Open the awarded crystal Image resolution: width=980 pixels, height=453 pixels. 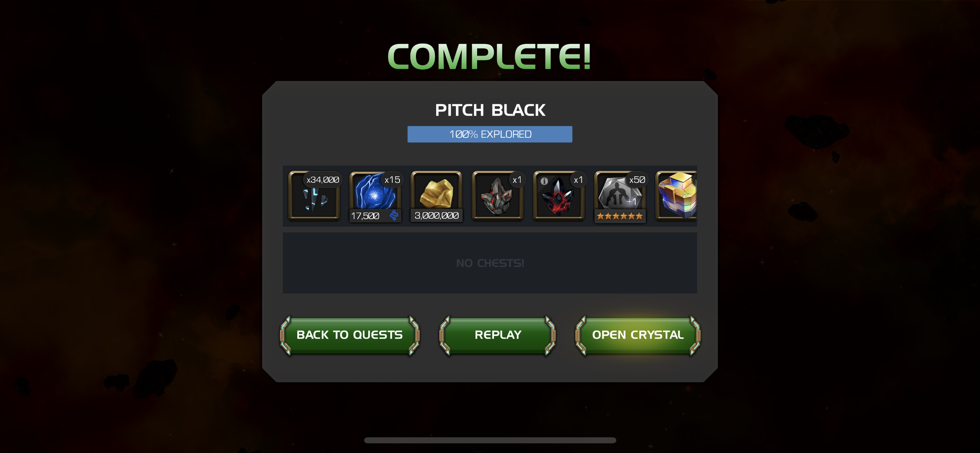[x=638, y=335]
